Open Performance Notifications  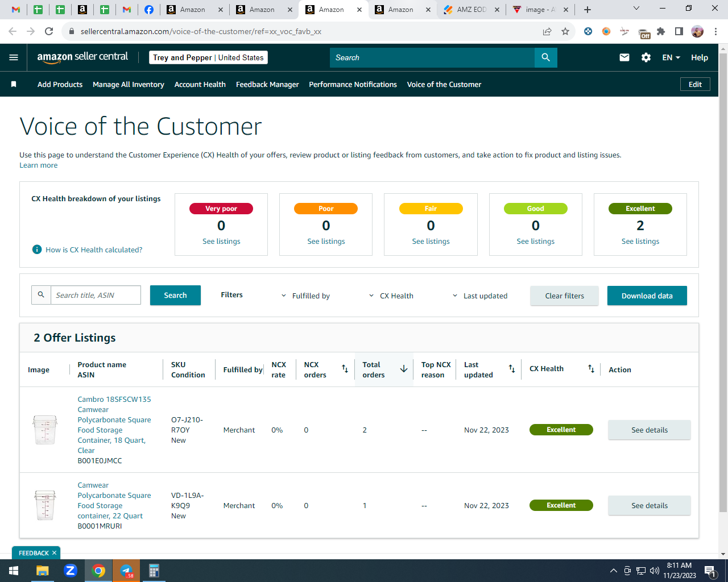(x=353, y=84)
